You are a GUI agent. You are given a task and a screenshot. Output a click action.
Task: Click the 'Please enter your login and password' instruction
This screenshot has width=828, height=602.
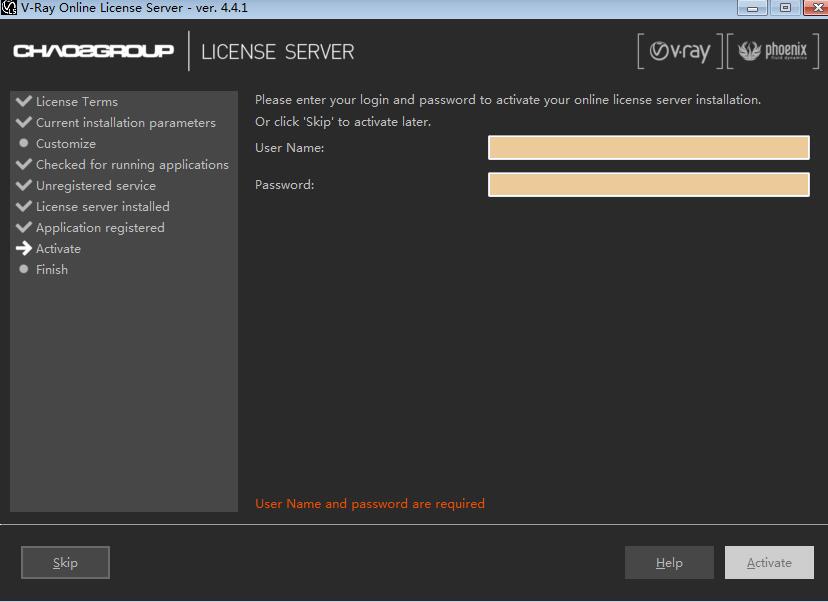point(508,100)
